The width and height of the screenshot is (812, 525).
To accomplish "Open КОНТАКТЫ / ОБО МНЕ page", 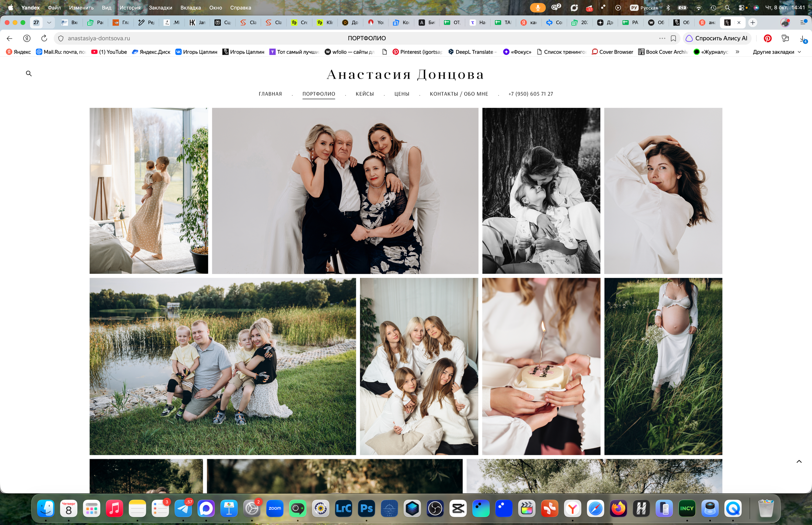I will click(459, 94).
